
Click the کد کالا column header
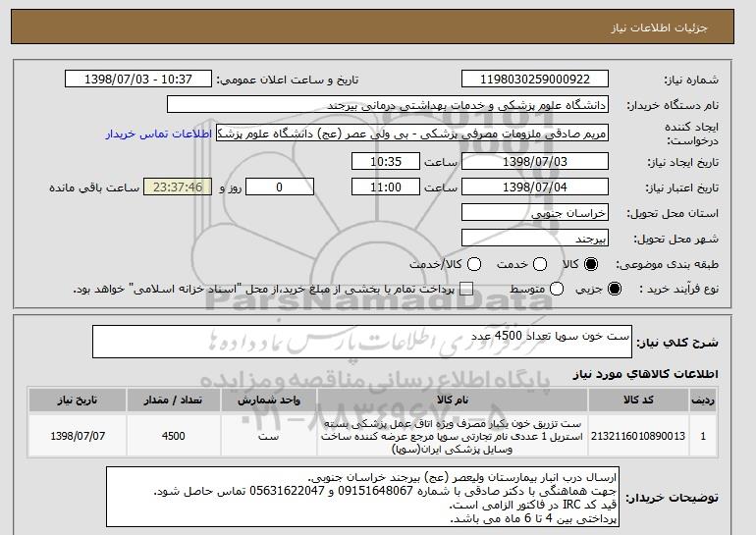point(638,401)
